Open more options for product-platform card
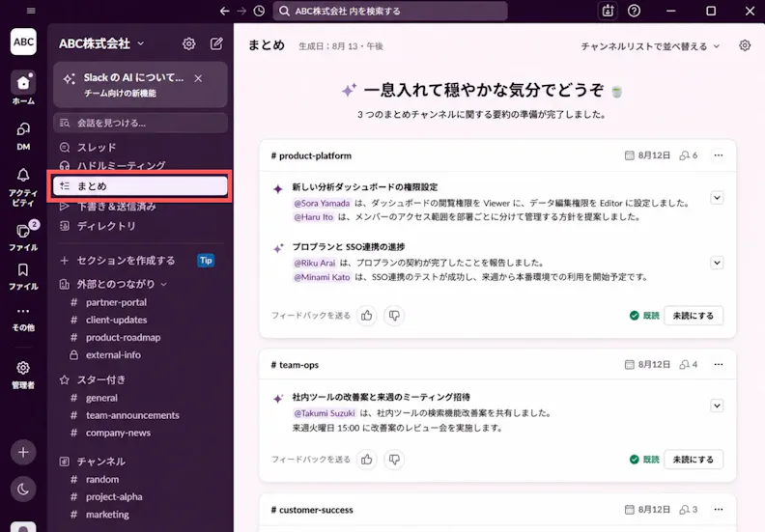 (x=719, y=155)
